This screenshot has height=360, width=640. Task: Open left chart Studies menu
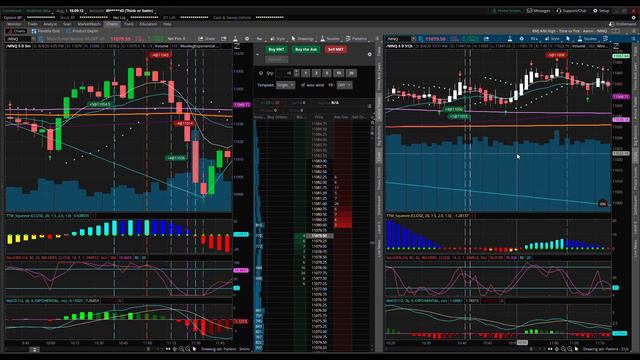coord(330,39)
